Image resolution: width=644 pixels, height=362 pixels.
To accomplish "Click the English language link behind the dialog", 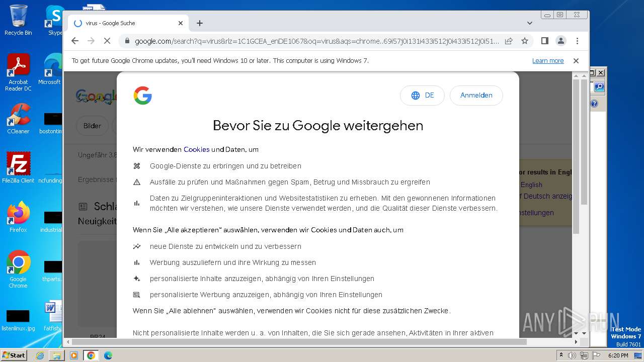I will click(x=531, y=185).
